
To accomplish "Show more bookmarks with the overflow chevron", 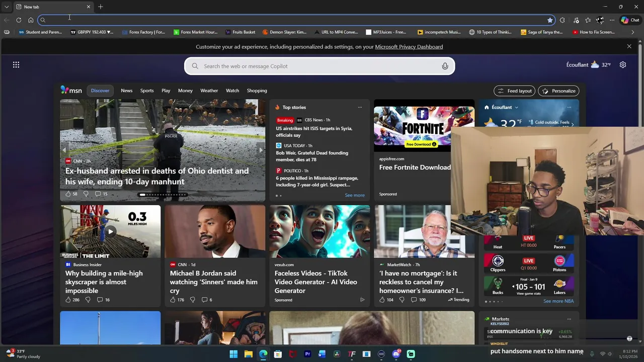I will [633, 32].
